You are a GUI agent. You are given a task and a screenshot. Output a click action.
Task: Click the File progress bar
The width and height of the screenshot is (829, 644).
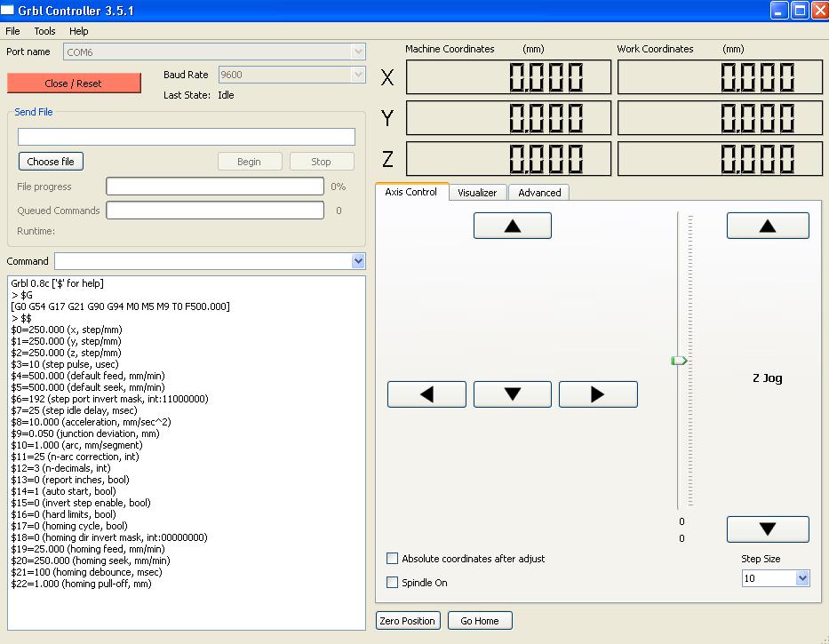click(x=215, y=187)
